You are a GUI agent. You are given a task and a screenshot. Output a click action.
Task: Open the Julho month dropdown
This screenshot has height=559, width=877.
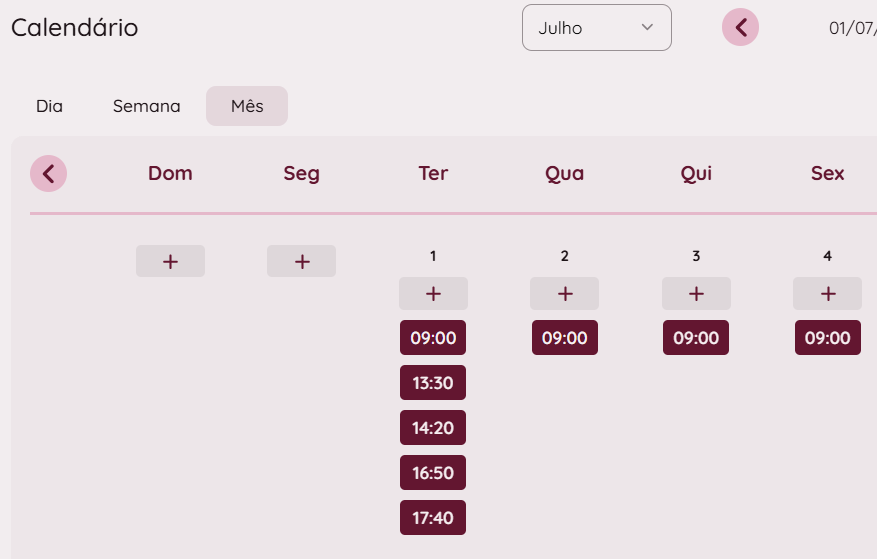[596, 28]
